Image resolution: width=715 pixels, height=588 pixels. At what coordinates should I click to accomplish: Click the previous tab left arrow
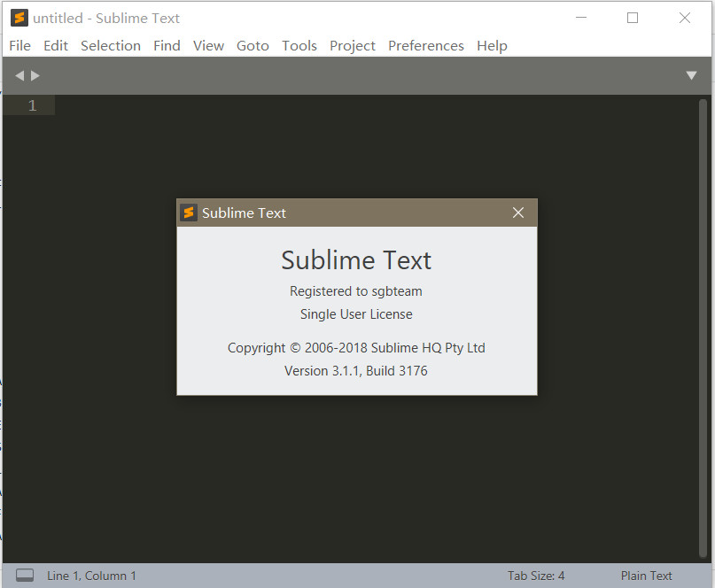pyautogui.click(x=19, y=75)
